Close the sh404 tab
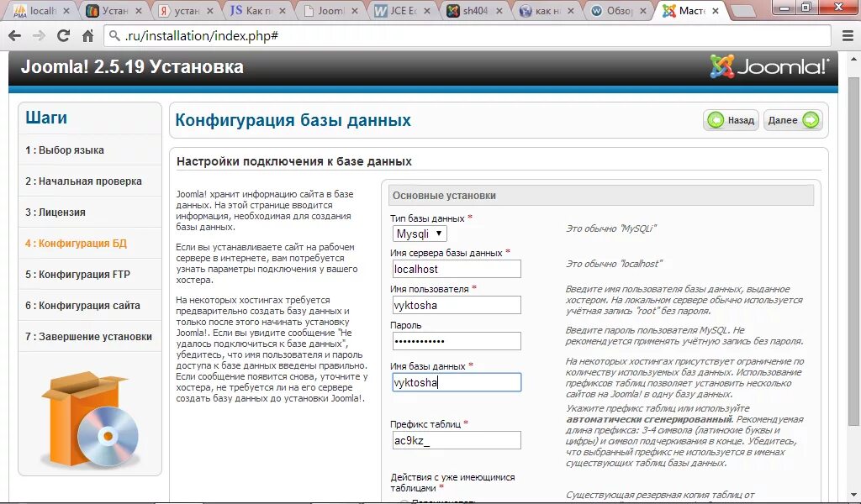The width and height of the screenshot is (861, 504). (499, 11)
